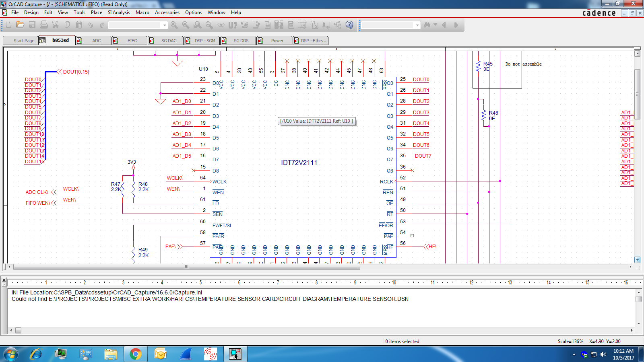Open the File menu
Screen dimensions: 644x362
[15, 12]
